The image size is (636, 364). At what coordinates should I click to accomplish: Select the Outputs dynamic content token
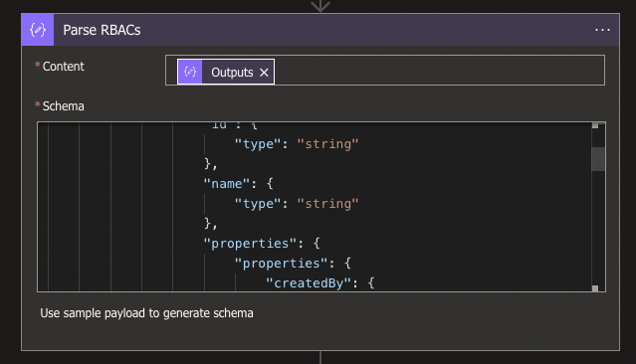[226, 73]
